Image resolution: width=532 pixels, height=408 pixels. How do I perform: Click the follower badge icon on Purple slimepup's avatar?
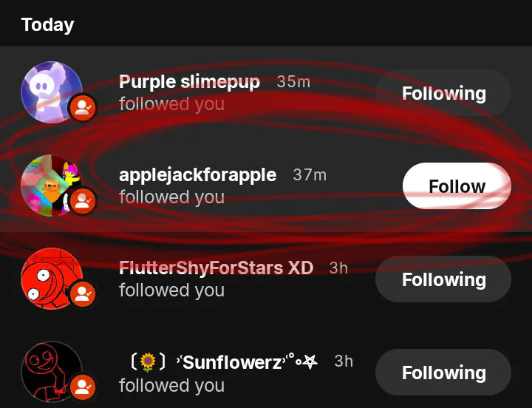83,108
